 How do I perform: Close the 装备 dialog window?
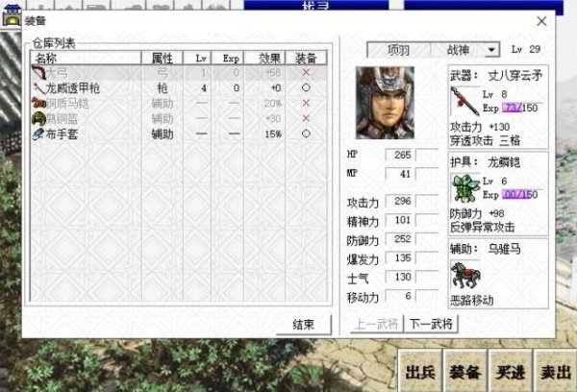pyautogui.click(x=541, y=21)
